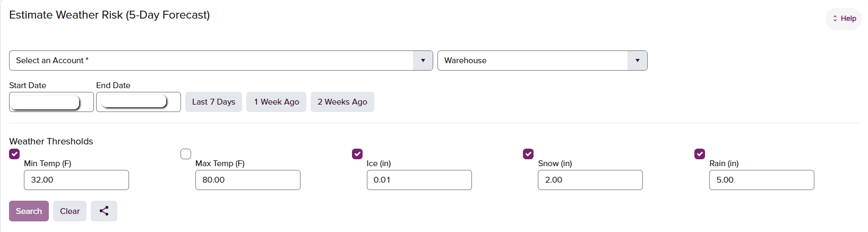Expand the Warehouse dropdown arrow
Viewport: 868px width, 232px height.
click(638, 61)
